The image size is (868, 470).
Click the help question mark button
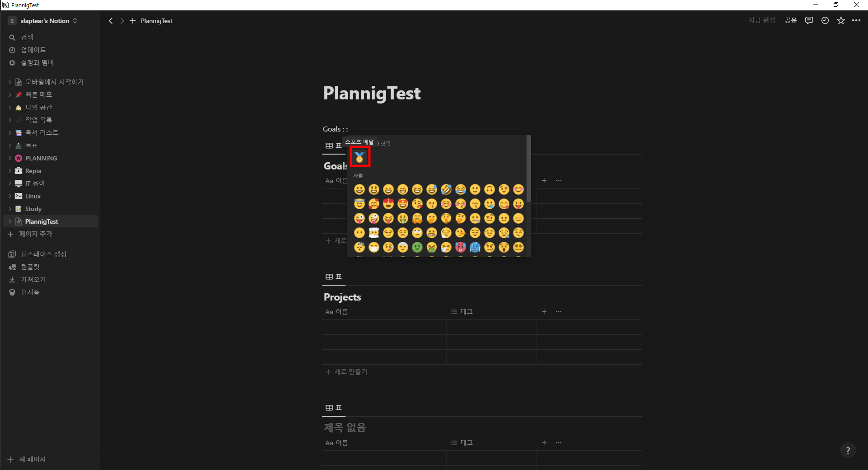tap(848, 450)
